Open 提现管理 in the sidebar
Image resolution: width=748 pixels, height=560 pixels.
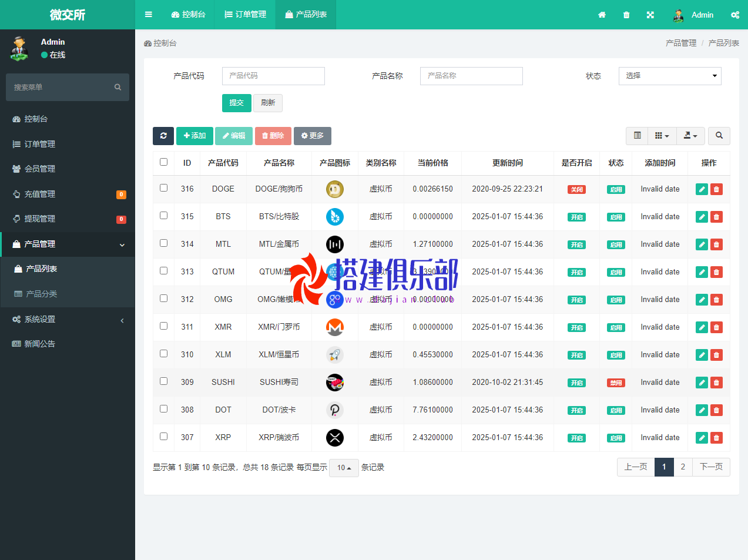tap(68, 219)
